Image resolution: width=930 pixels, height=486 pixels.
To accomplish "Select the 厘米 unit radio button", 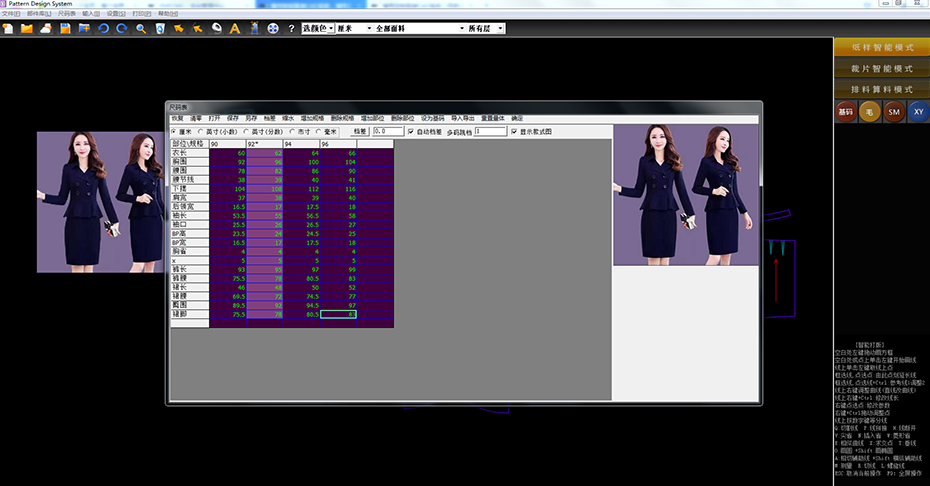I will 175,131.
